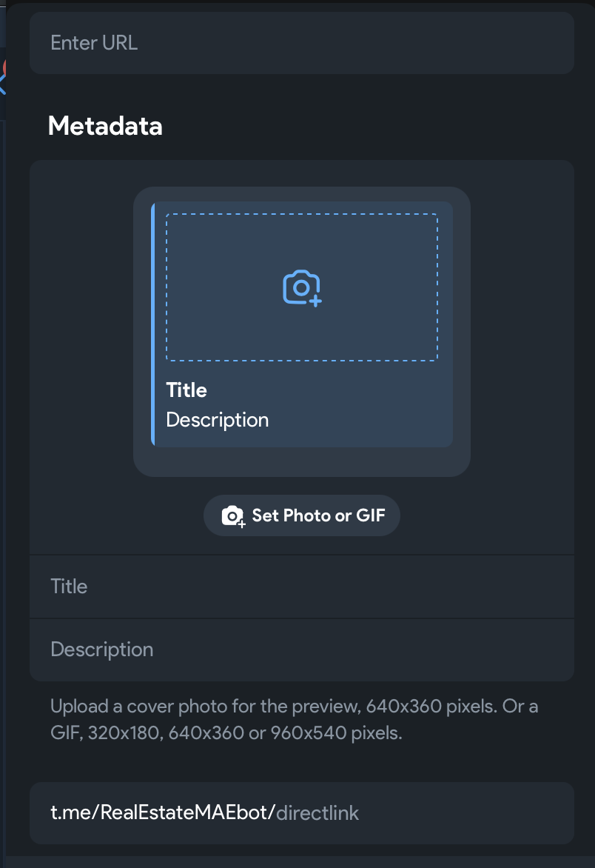The image size is (595, 868).
Task: Click the "t.me/RealEstateMAEbot/" link prefix
Action: click(x=163, y=813)
